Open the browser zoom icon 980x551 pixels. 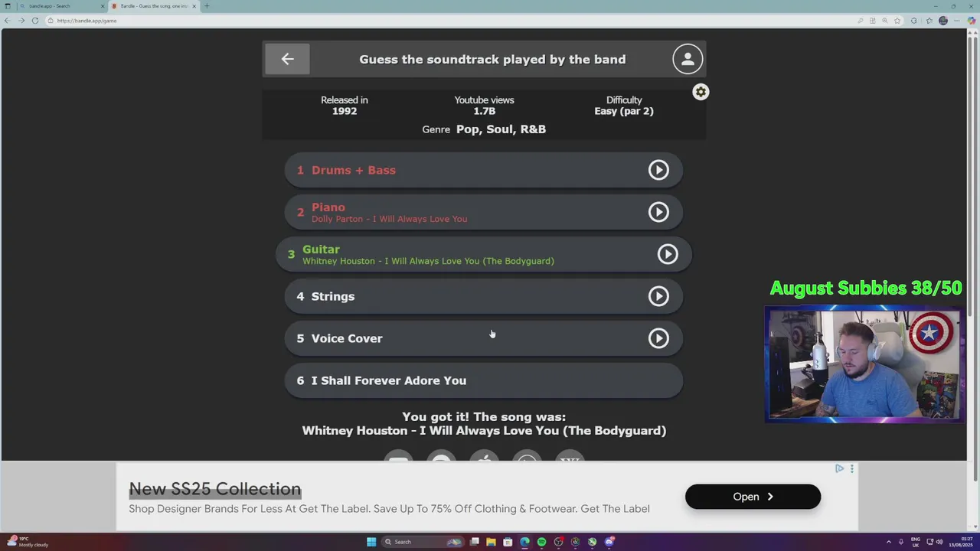tap(885, 21)
